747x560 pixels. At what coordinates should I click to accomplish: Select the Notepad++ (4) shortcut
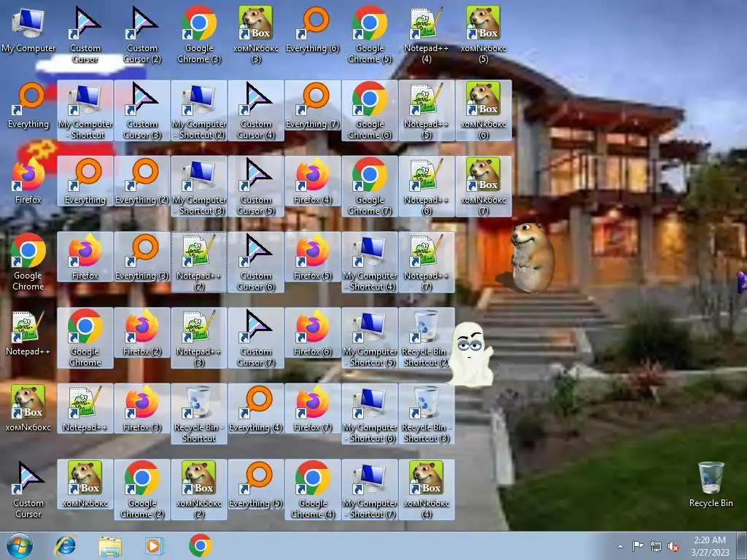click(x=426, y=35)
